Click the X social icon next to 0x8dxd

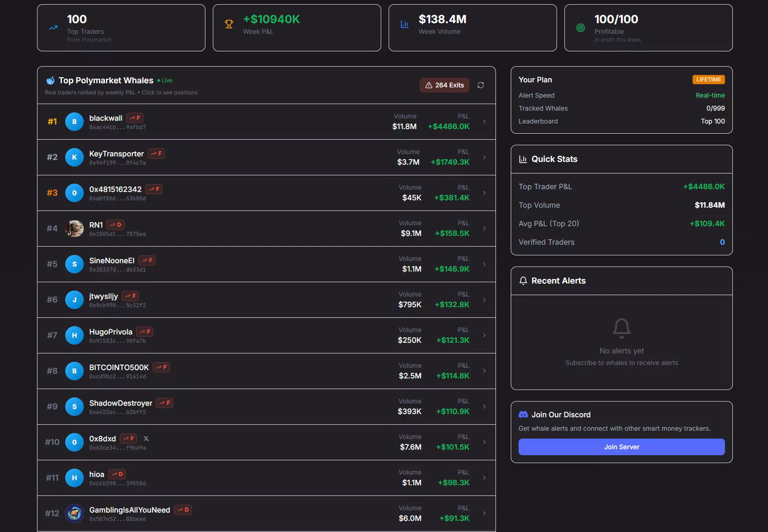coord(146,439)
